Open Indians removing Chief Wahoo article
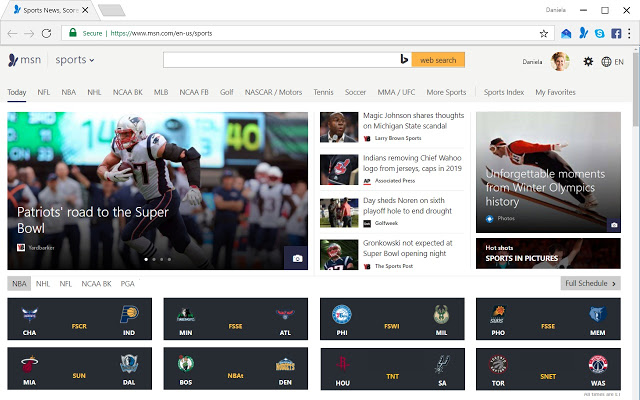This screenshot has height=400, width=640. 412,163
